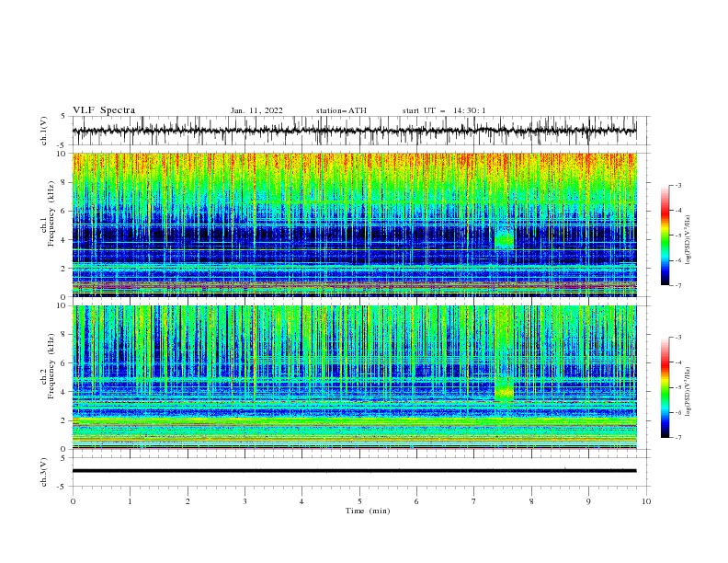Click the lower PSD color scale bar
This screenshot has width=728, height=563.
coord(665,387)
